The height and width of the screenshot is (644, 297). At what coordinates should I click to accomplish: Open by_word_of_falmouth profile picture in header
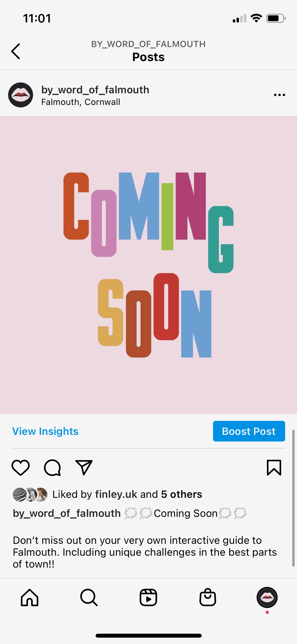tap(21, 95)
